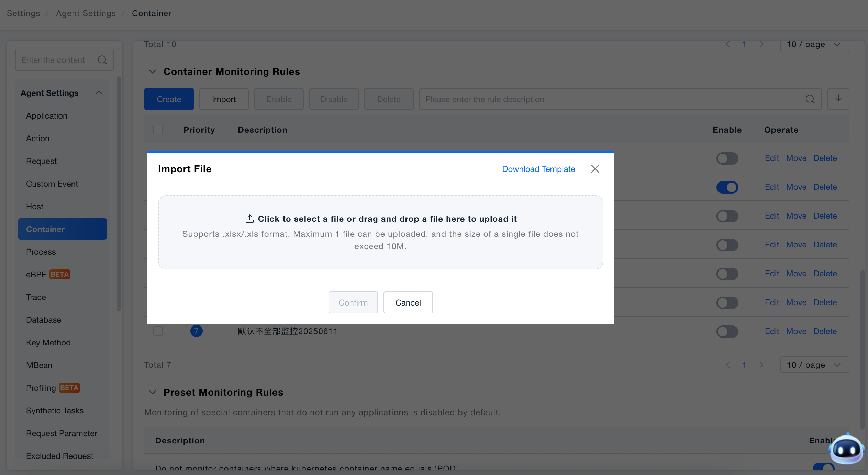Focus the rule description search field
Viewport: 868px width, 475px height.
coord(620,99)
